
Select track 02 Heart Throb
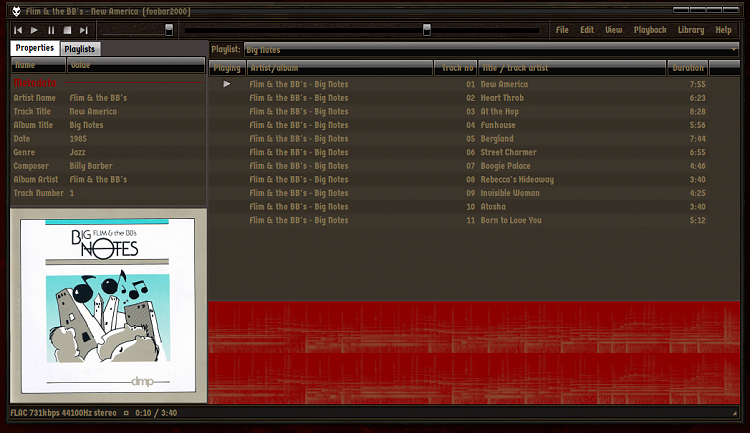(x=474, y=98)
